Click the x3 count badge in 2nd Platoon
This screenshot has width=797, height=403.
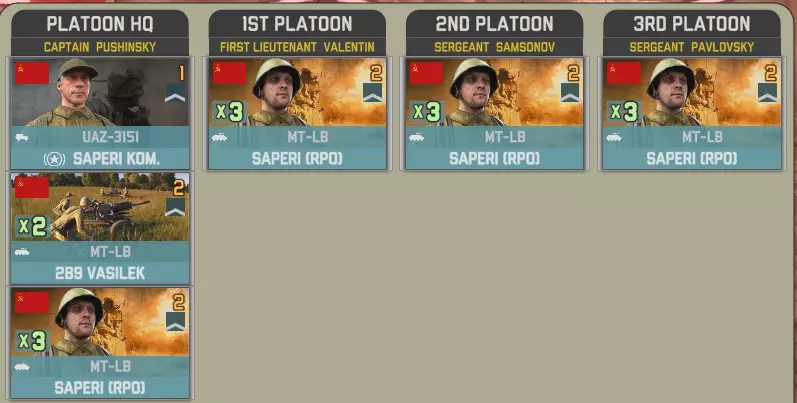tap(427, 112)
